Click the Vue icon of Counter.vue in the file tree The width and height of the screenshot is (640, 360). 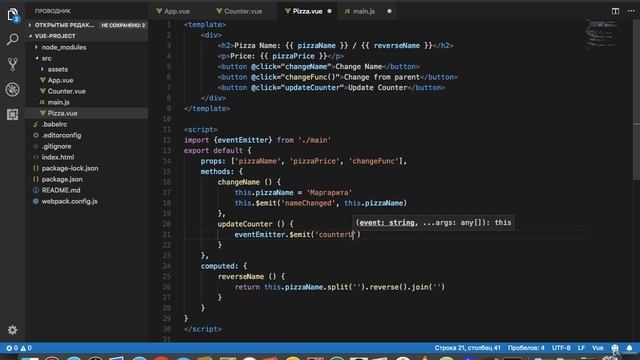click(x=42, y=91)
